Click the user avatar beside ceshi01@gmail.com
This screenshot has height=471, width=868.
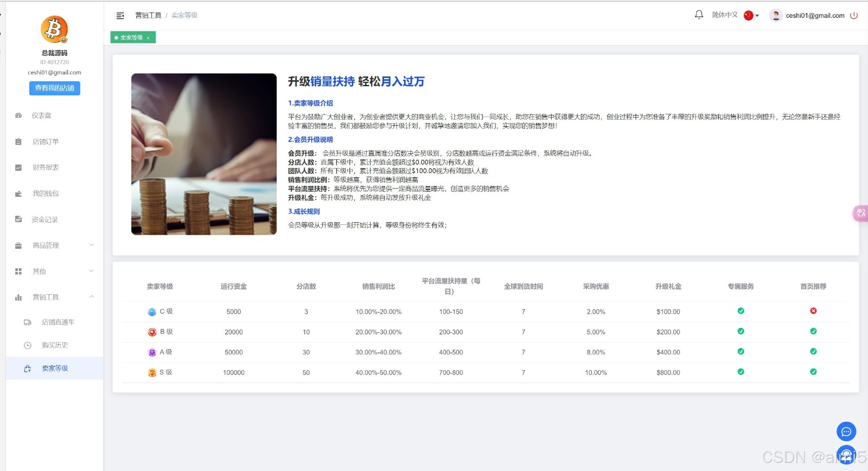click(x=776, y=15)
